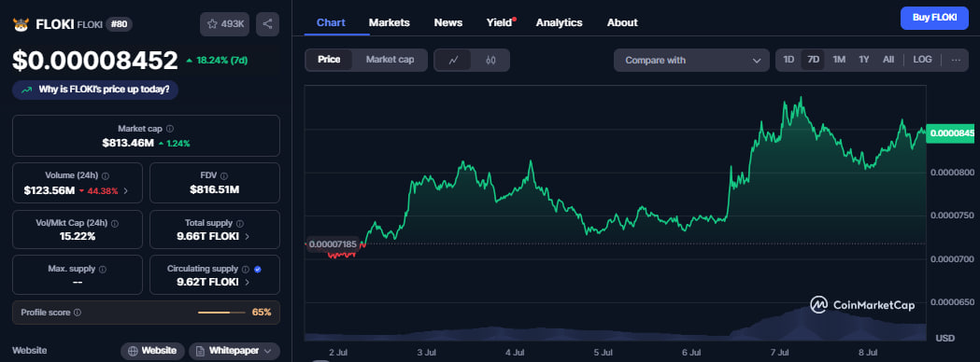The image size is (980, 362).
Task: Click the 65% profile score value
Action: click(x=262, y=312)
